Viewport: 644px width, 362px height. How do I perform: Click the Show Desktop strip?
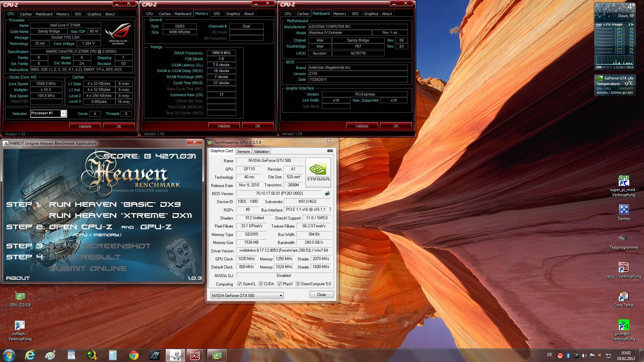641,355
